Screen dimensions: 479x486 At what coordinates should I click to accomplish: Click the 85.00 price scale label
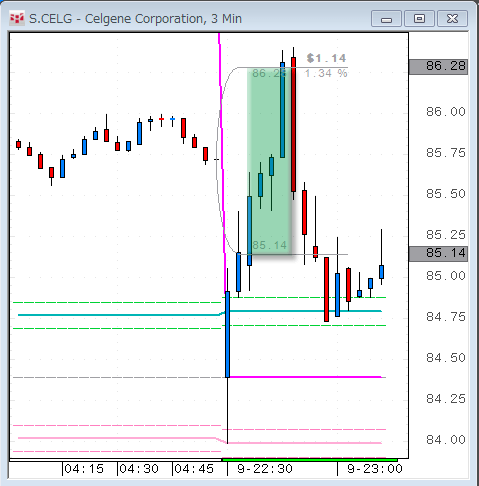pos(446,276)
